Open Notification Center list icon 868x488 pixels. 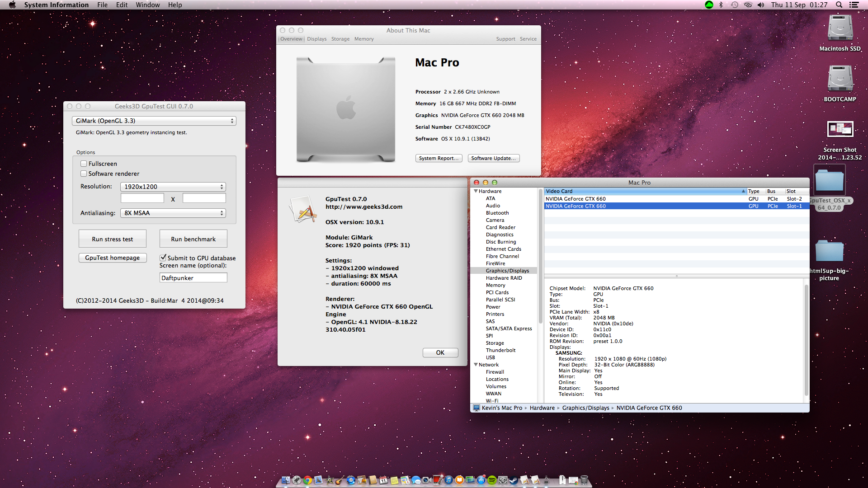click(x=854, y=5)
